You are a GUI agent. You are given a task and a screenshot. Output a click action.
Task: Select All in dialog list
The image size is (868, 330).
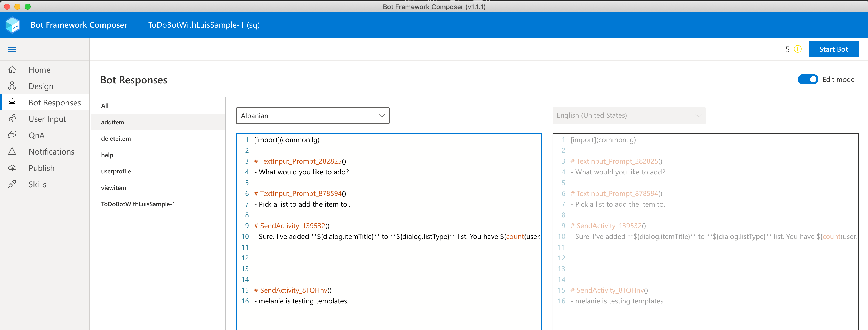click(158, 105)
